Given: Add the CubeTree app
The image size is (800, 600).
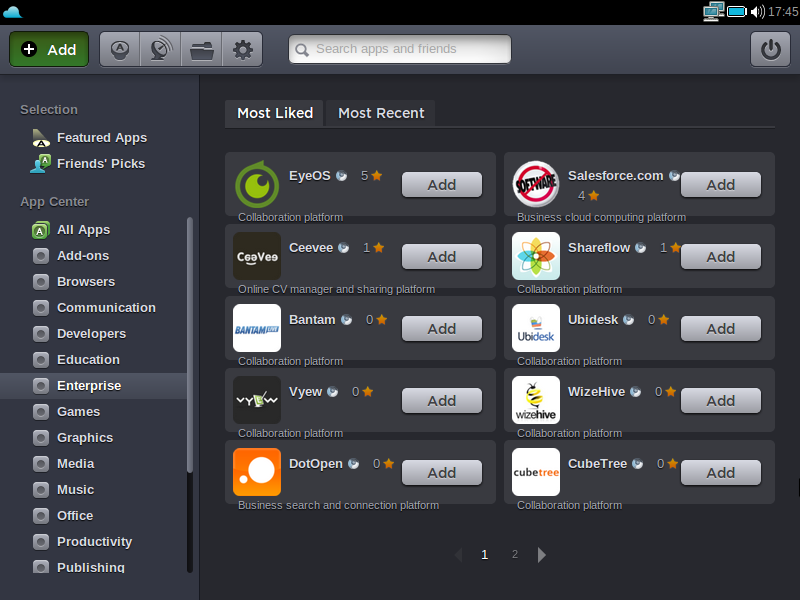Looking at the screenshot, I should (720, 473).
